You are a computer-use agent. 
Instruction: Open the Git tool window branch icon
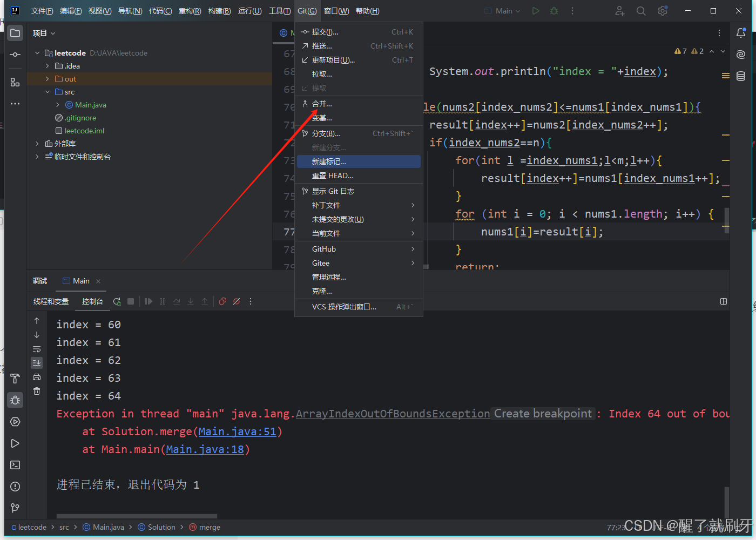pyautogui.click(x=15, y=508)
